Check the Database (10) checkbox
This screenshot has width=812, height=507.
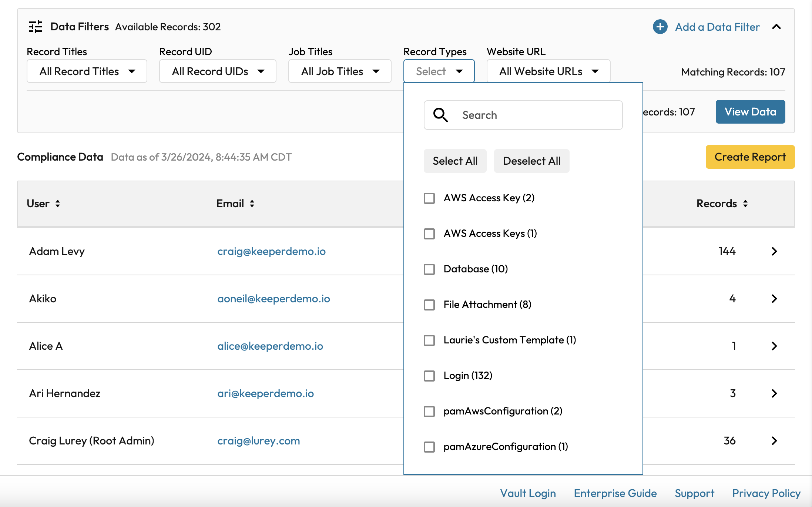(x=429, y=269)
